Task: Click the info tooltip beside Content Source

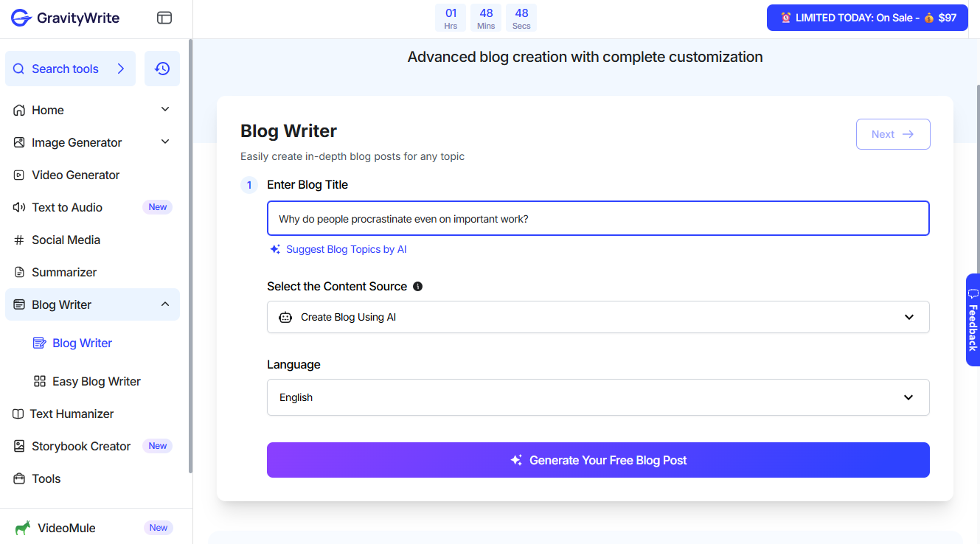Action: point(418,286)
